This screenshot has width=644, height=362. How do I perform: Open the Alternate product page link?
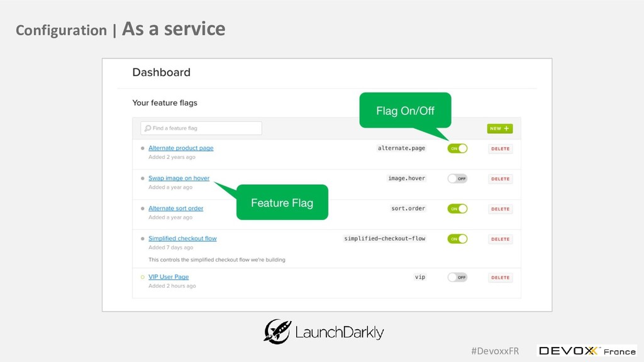point(180,148)
